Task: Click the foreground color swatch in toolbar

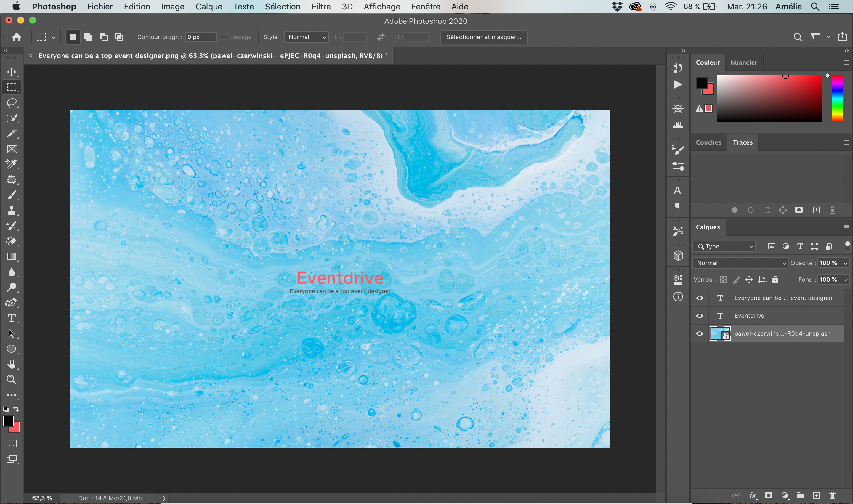Action: [x=8, y=421]
